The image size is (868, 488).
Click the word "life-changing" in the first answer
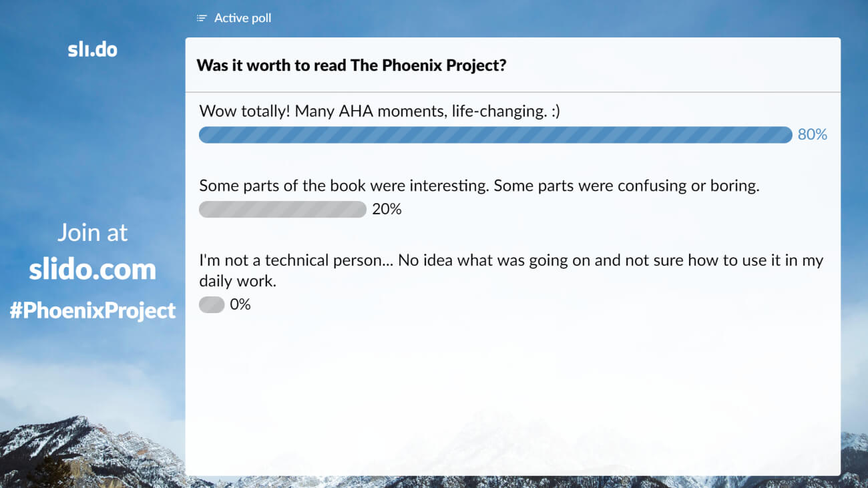[498, 111]
